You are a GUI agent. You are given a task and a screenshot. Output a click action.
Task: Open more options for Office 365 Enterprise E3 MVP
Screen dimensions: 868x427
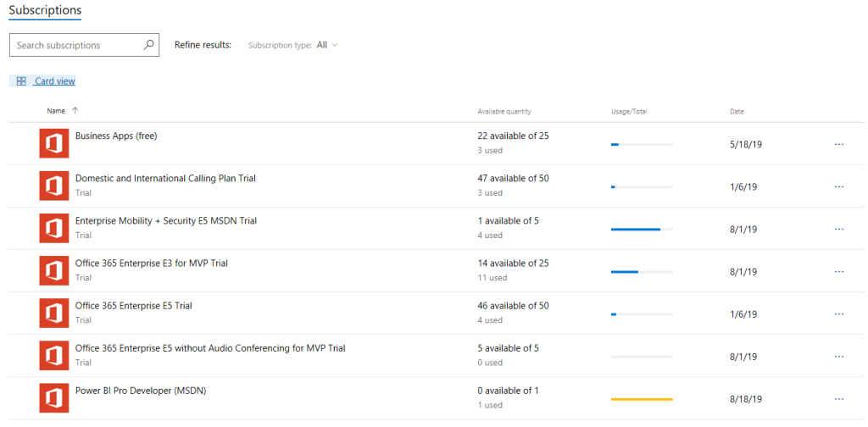coord(838,272)
